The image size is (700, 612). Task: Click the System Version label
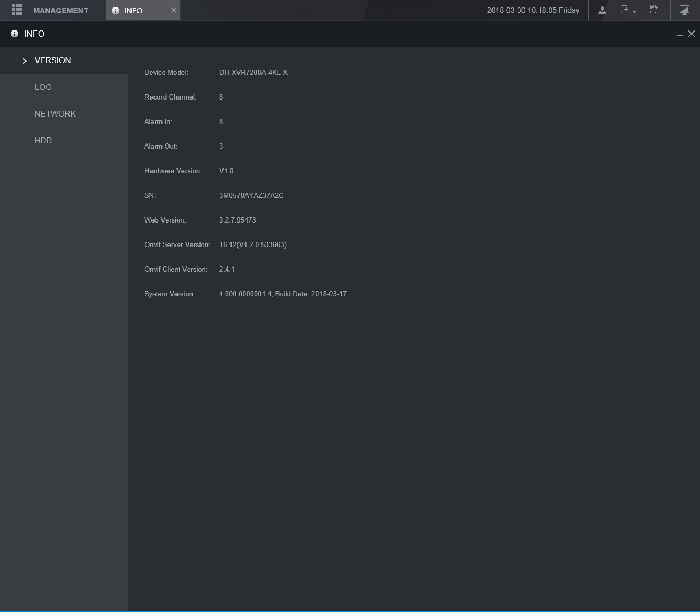pyautogui.click(x=170, y=294)
